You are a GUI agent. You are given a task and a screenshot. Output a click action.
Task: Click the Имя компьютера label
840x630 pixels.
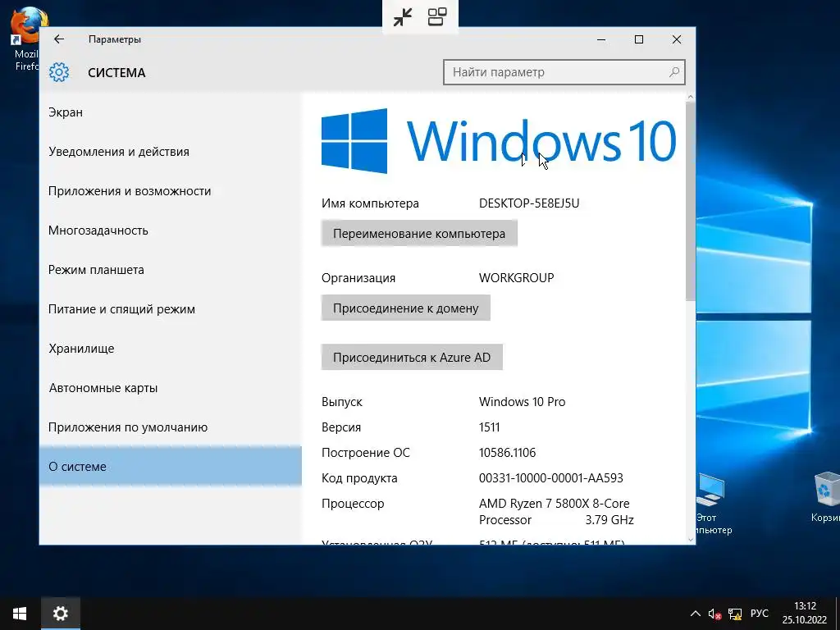(370, 203)
